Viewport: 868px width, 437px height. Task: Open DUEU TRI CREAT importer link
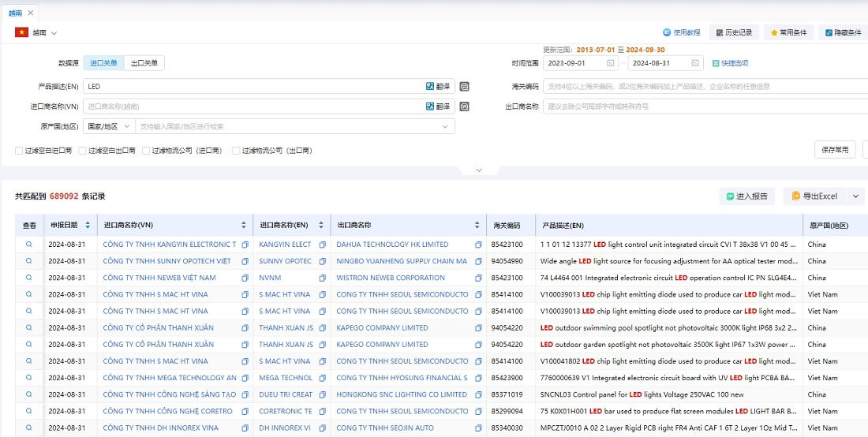286,394
